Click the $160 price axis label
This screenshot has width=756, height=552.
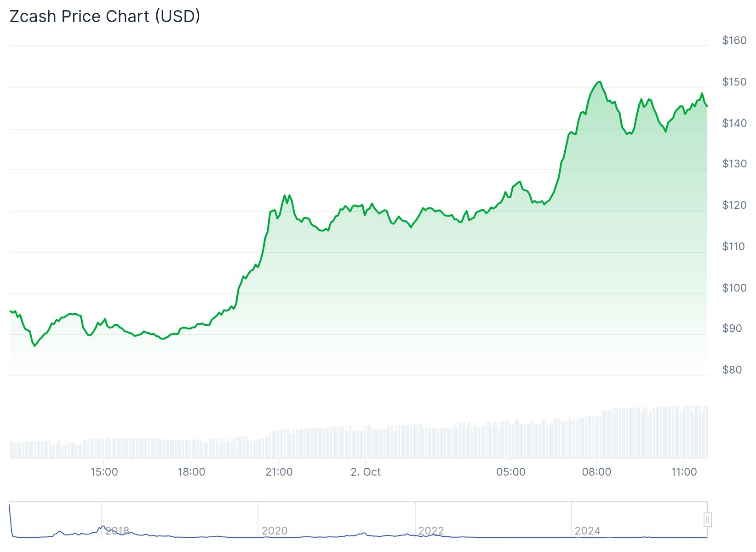click(734, 40)
